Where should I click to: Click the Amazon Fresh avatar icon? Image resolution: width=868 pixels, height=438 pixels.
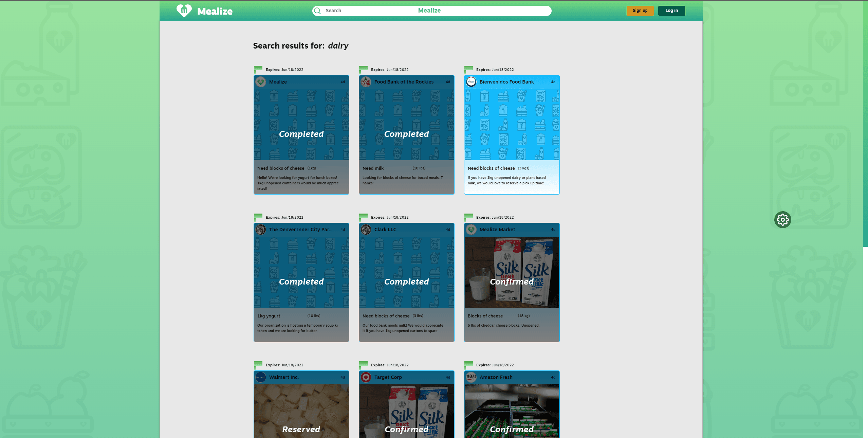[x=471, y=377]
